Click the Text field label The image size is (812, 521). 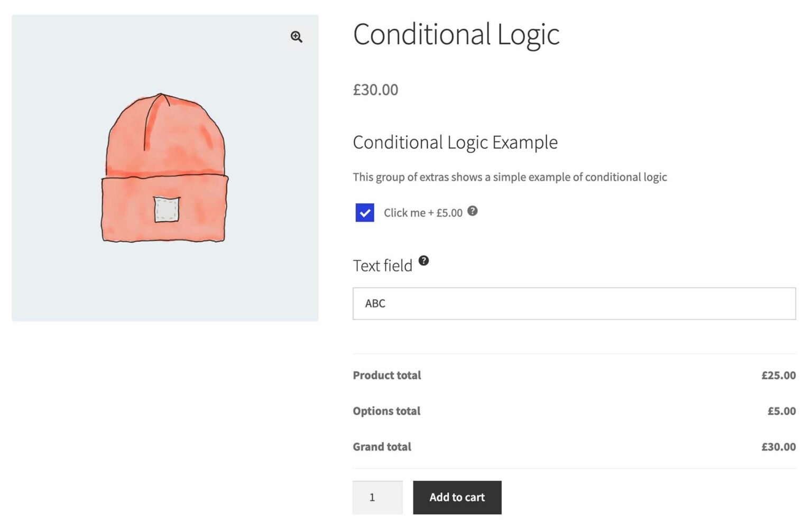click(382, 266)
